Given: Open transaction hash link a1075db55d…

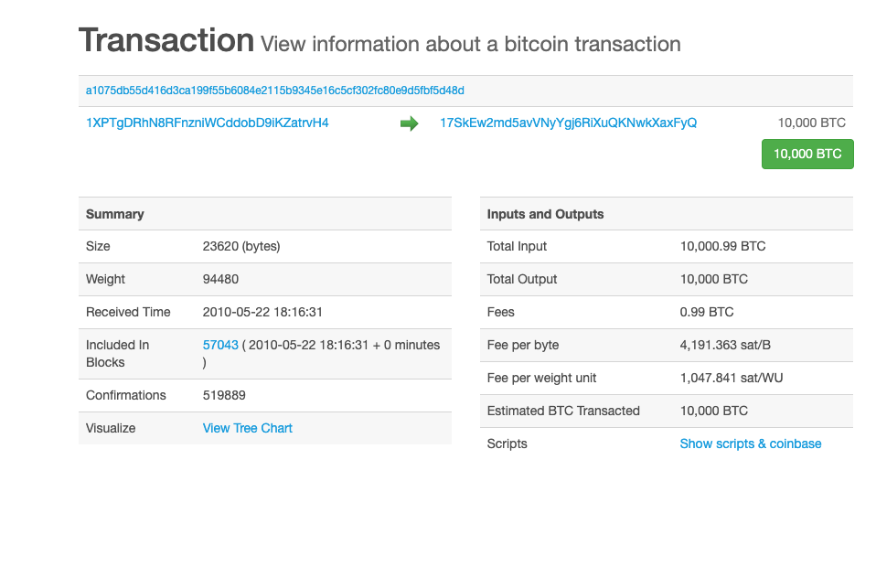Looking at the screenshot, I should (274, 91).
